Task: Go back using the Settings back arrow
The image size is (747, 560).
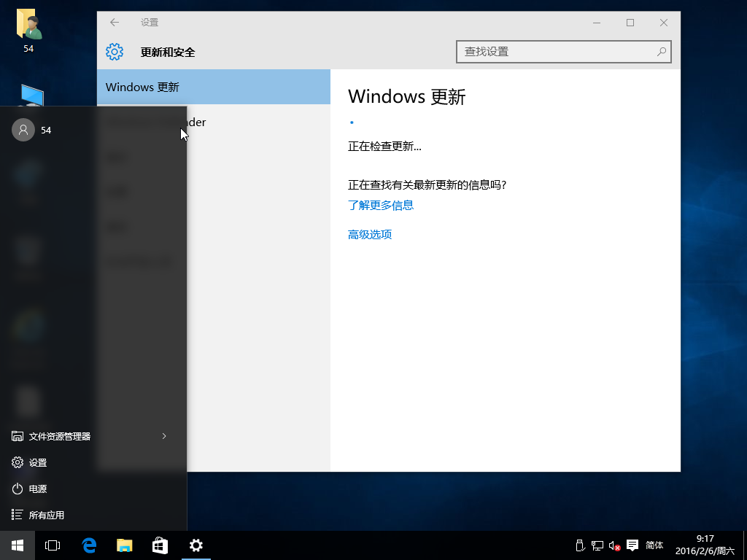Action: coord(115,23)
